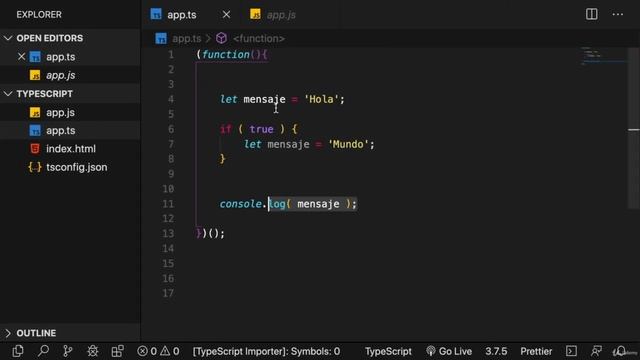Close app.ts in Open Editors list
Screen dimensions: 640x360
point(22,57)
